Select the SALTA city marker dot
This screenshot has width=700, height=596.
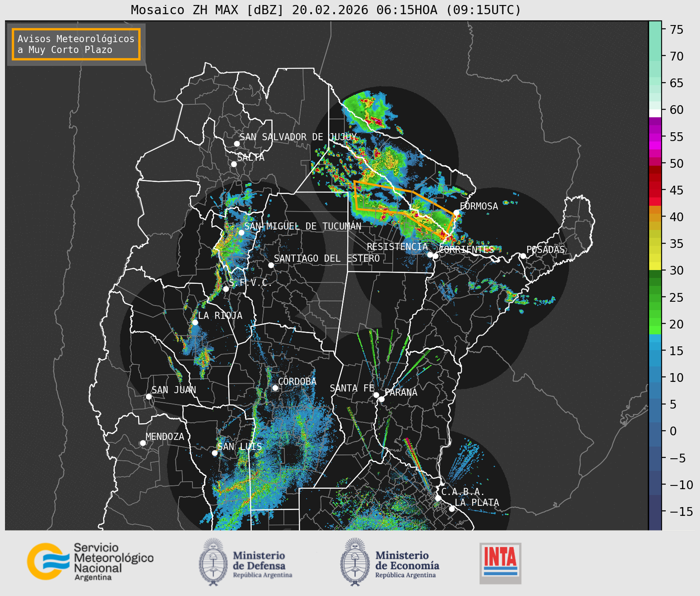pyautogui.click(x=234, y=164)
